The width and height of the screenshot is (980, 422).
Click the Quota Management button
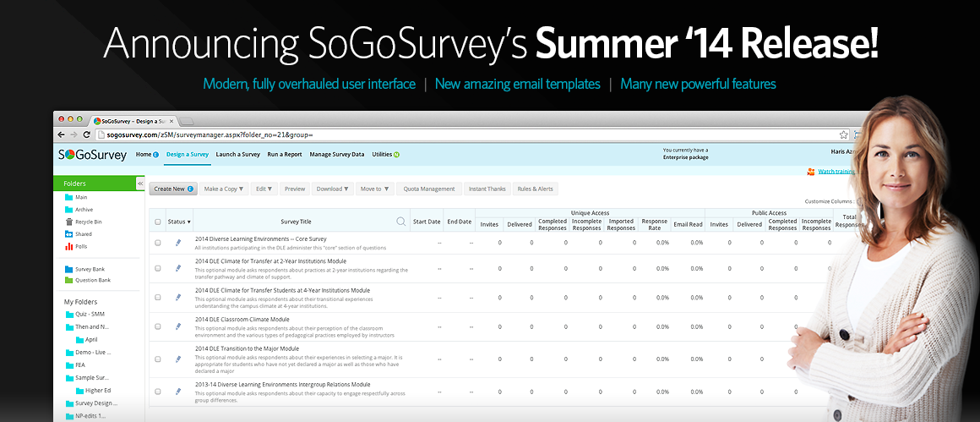point(428,189)
